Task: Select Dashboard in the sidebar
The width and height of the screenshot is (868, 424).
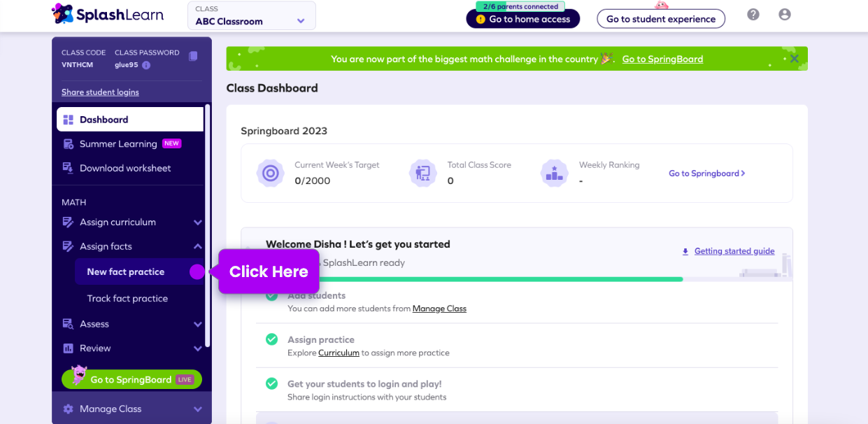Action: pyautogui.click(x=130, y=120)
